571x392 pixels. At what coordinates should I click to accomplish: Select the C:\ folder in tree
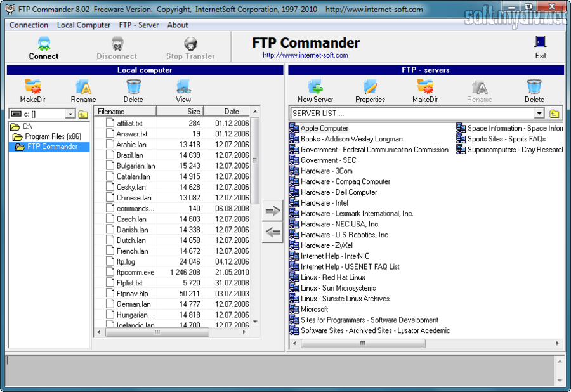click(x=22, y=127)
